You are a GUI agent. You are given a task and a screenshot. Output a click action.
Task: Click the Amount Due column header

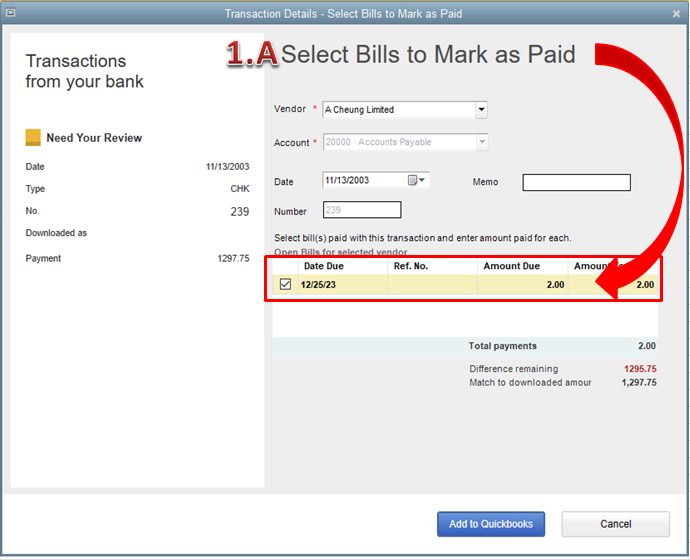tap(522, 266)
